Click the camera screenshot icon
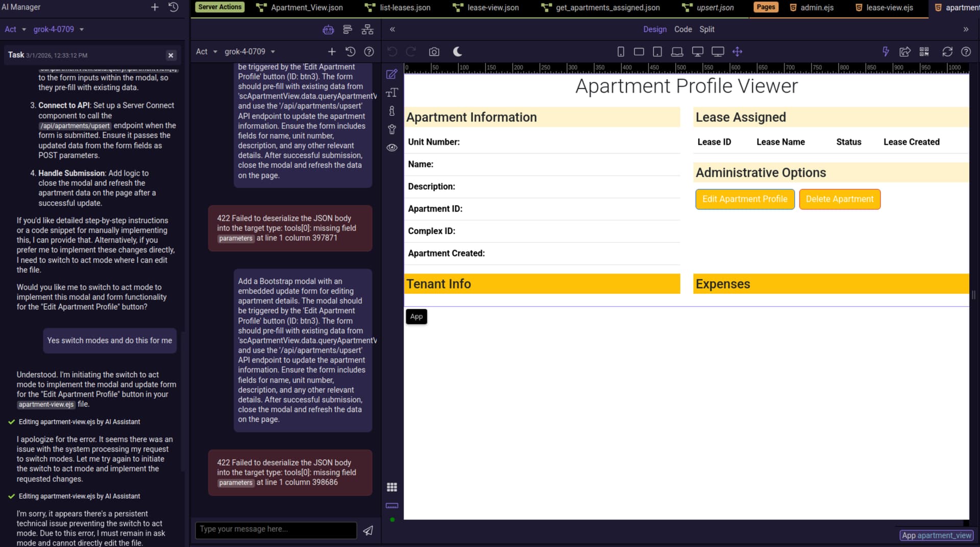The width and height of the screenshot is (980, 547). [x=434, y=52]
